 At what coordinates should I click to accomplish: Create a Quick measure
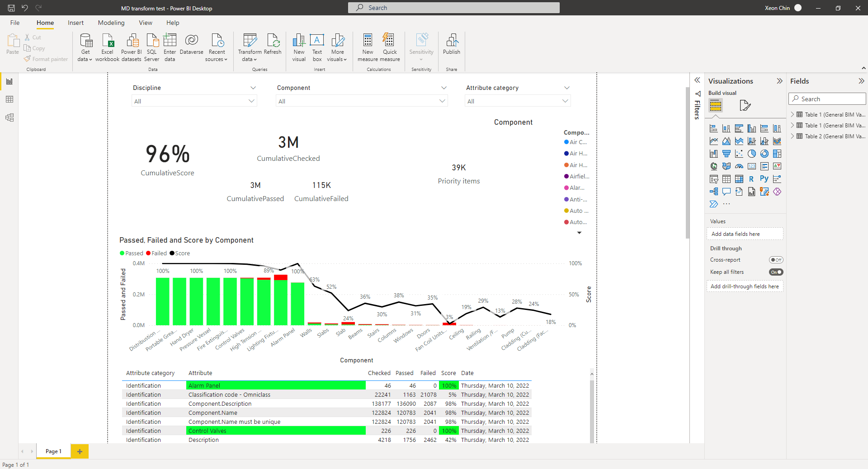point(389,47)
